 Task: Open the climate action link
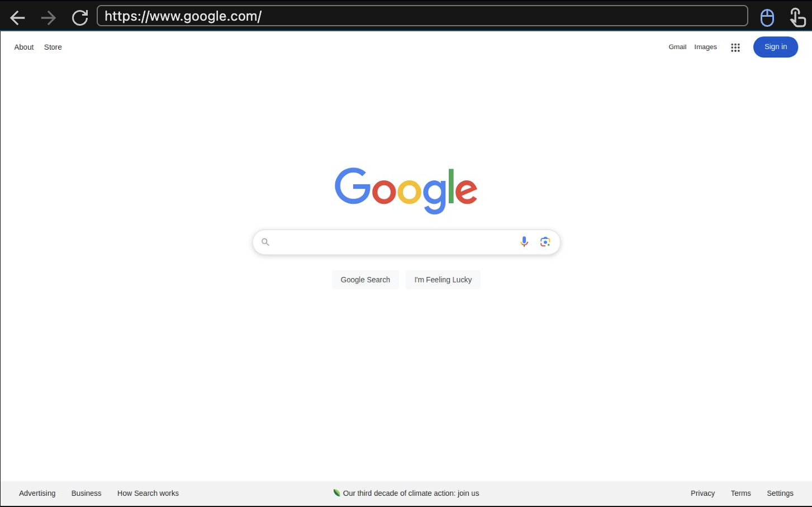406,493
